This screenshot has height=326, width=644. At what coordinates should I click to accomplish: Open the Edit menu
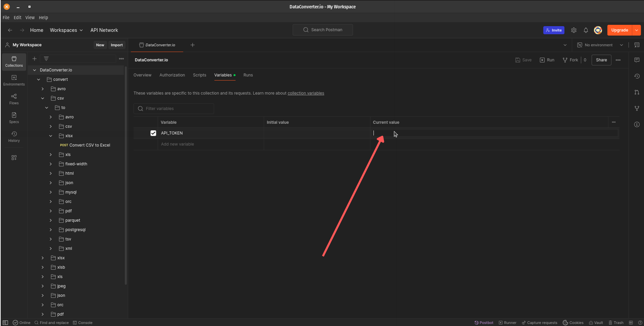click(x=17, y=17)
